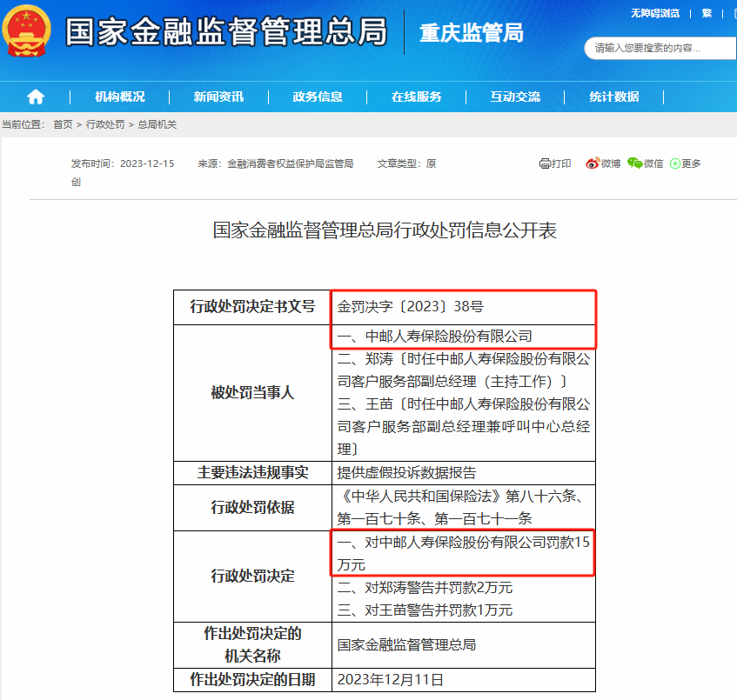The height and width of the screenshot is (700, 737).
Task: Focus the site search input field
Action: click(x=660, y=48)
